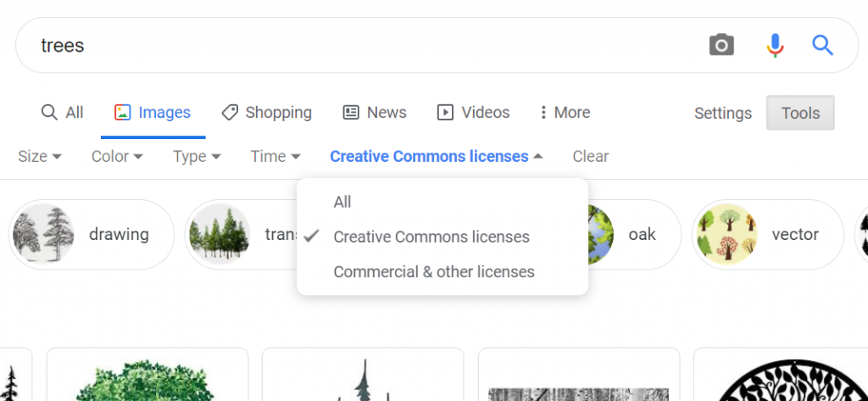Screen dimensions: 868x401
Task: Click the drawing suggestion chip
Action: click(92, 235)
